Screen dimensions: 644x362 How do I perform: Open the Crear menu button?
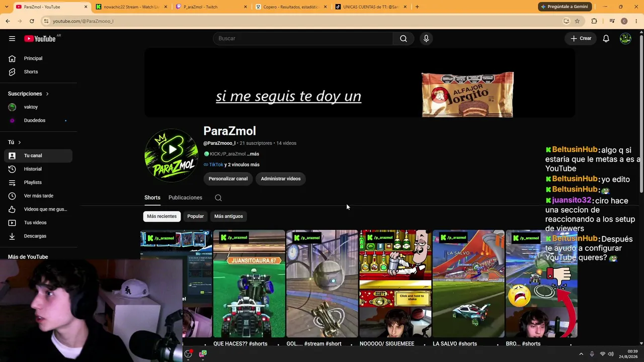pyautogui.click(x=581, y=39)
